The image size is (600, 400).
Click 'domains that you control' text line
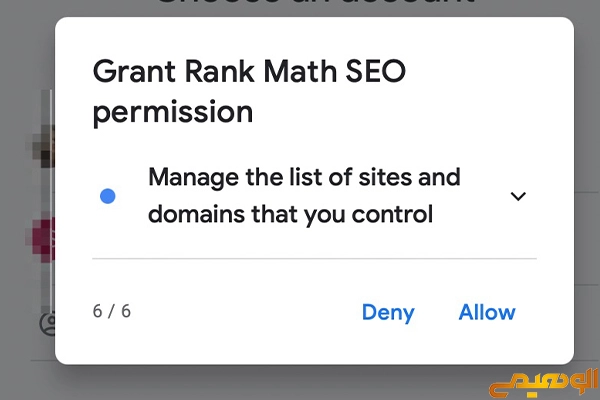(290, 214)
